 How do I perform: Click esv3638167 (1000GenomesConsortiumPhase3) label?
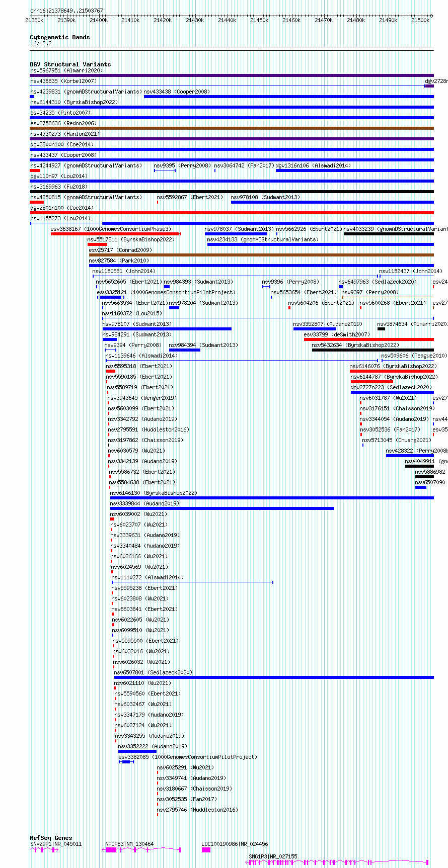[x=111, y=229]
